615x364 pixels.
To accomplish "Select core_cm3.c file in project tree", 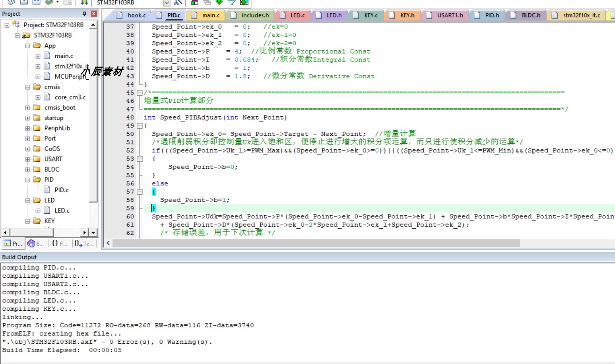I will click(70, 97).
